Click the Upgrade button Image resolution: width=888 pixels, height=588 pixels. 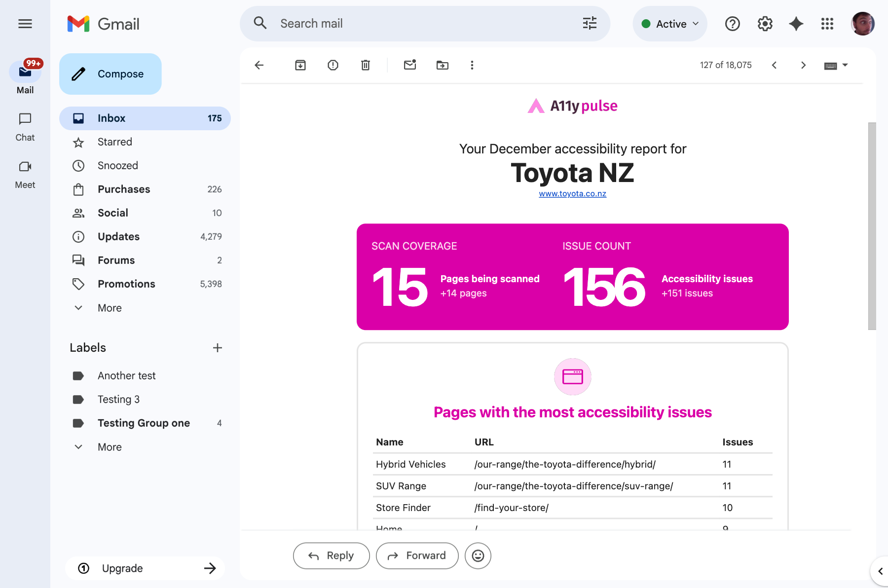pos(145,568)
